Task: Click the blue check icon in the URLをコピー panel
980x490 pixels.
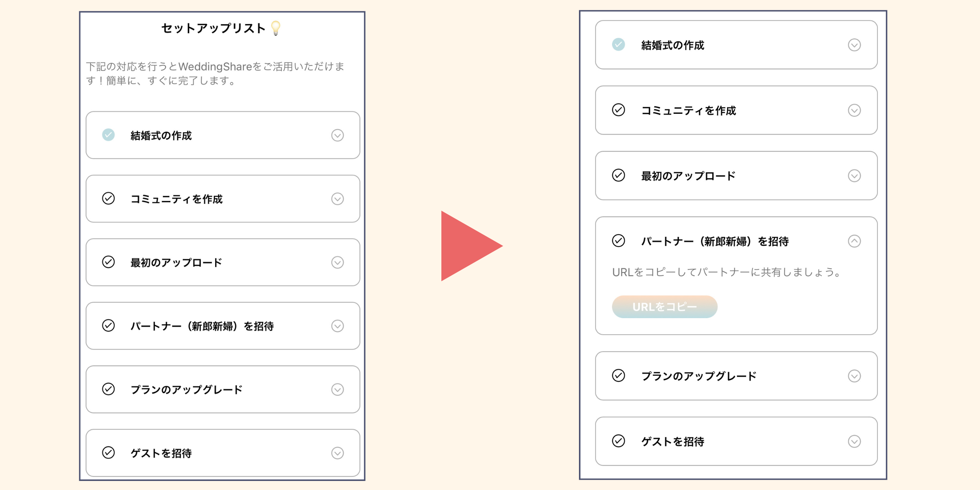Action: coord(618,45)
